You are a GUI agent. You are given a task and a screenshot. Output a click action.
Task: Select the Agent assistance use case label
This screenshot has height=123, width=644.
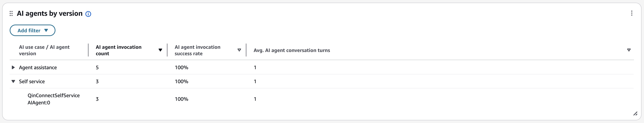tap(38, 67)
